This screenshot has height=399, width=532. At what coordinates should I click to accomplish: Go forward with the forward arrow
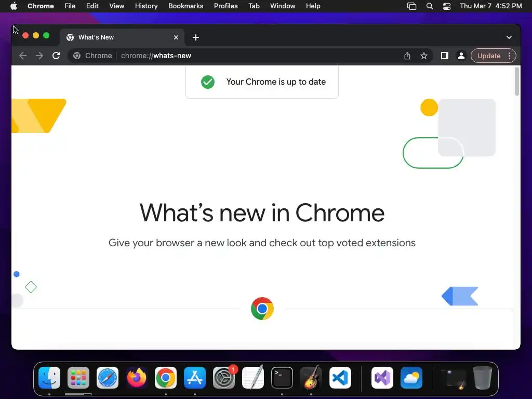pos(39,56)
